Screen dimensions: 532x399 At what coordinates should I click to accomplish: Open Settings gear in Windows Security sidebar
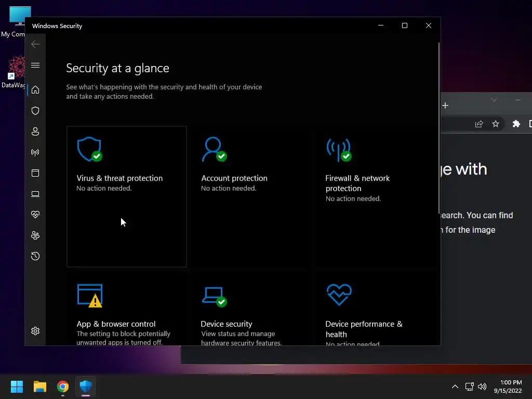[x=35, y=331]
